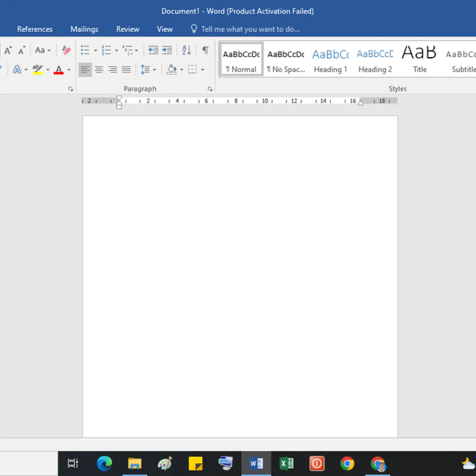Open Sticky Notes from the taskbar

(x=195, y=463)
